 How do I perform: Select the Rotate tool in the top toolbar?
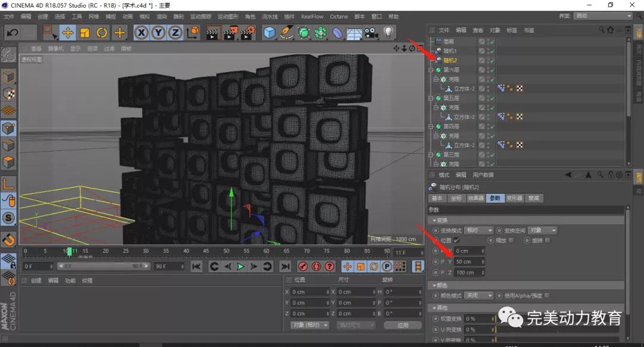point(102,32)
